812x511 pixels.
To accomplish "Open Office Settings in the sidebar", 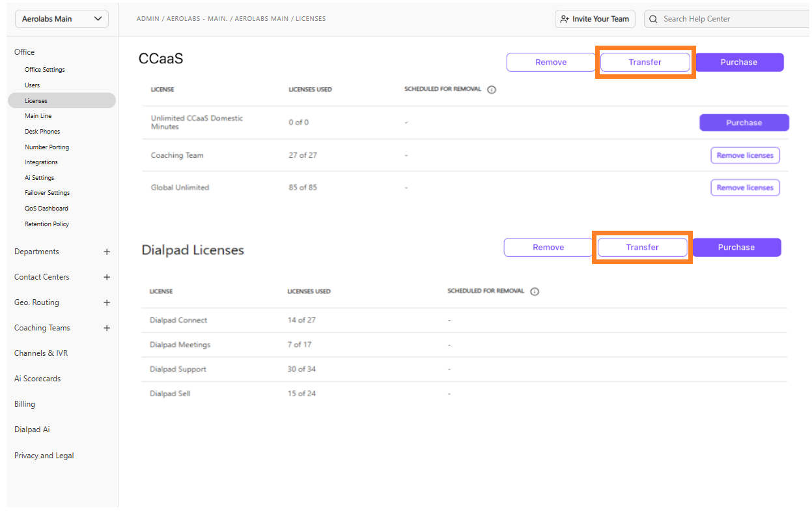I will tap(45, 70).
